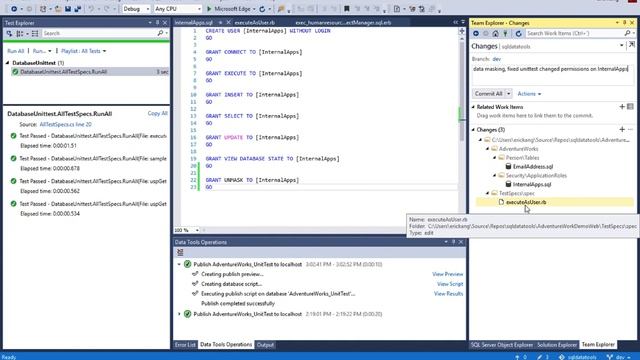Switch to the Output tab
The image size is (640, 360).
[x=265, y=345]
